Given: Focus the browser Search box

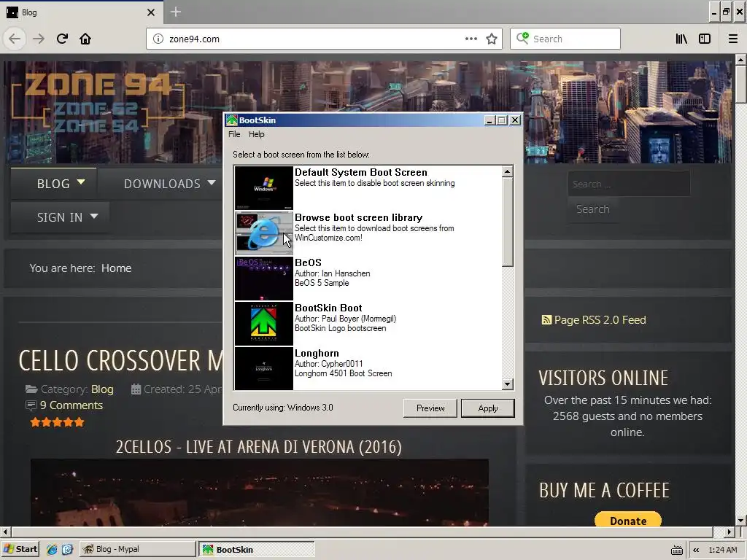Looking at the screenshot, I should coord(565,39).
